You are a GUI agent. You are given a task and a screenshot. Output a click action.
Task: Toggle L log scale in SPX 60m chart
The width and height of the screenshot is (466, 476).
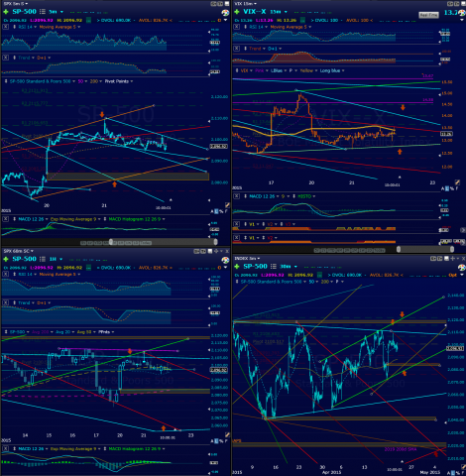pyautogui.click(x=216, y=441)
